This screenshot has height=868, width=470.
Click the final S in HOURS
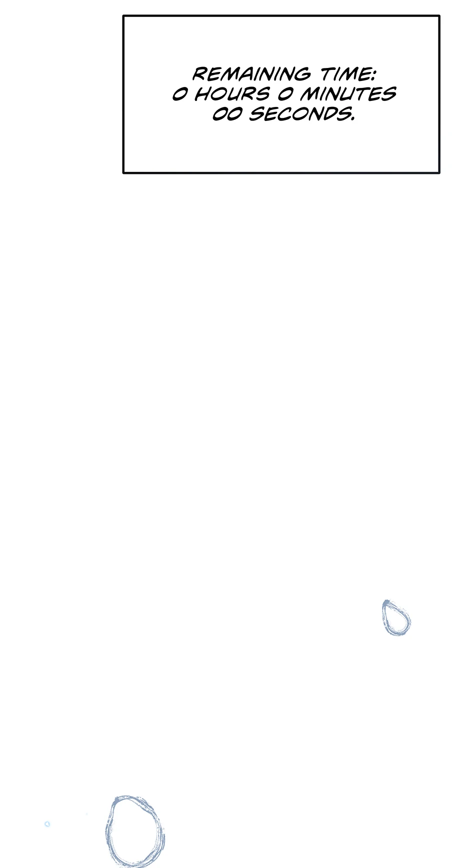point(262,94)
